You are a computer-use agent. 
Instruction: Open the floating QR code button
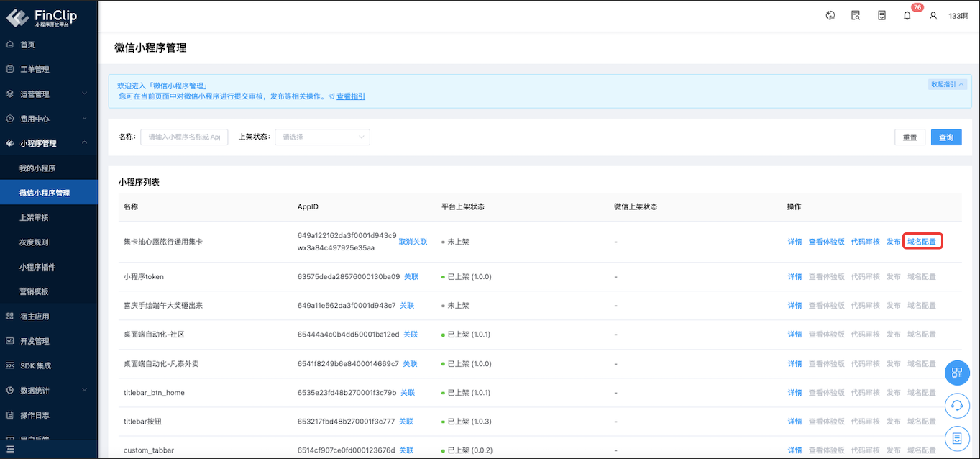click(x=956, y=373)
